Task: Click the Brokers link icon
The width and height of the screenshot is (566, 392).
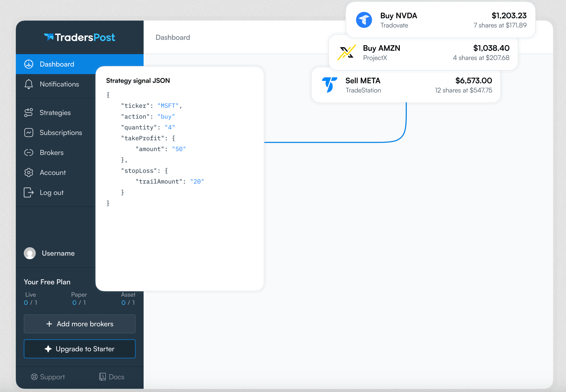Action: (x=29, y=153)
